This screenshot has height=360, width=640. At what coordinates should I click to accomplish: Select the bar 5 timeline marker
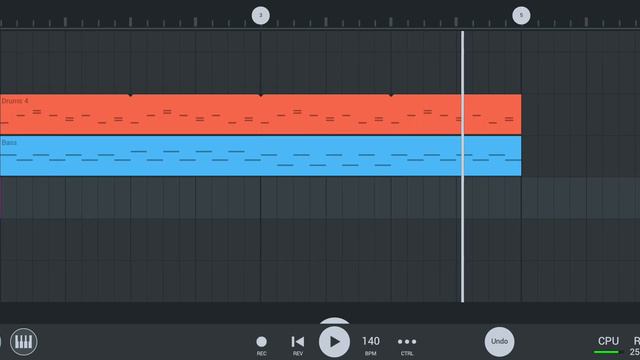(x=521, y=16)
